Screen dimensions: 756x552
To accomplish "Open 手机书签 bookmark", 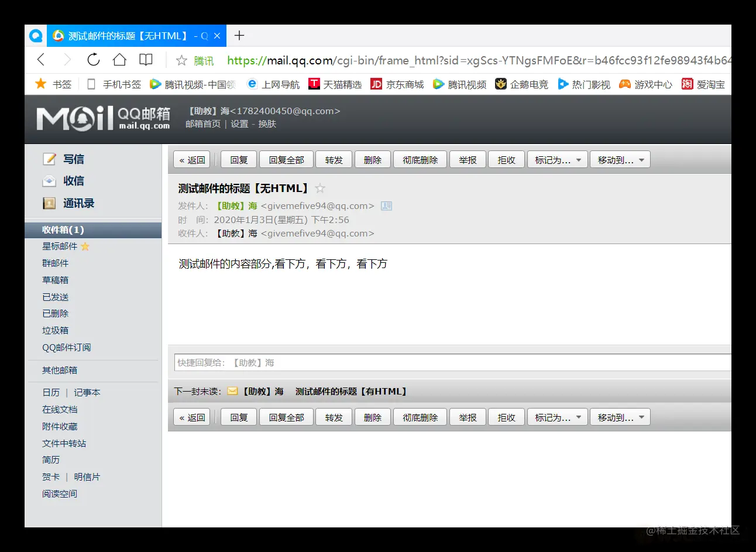I will coord(114,84).
